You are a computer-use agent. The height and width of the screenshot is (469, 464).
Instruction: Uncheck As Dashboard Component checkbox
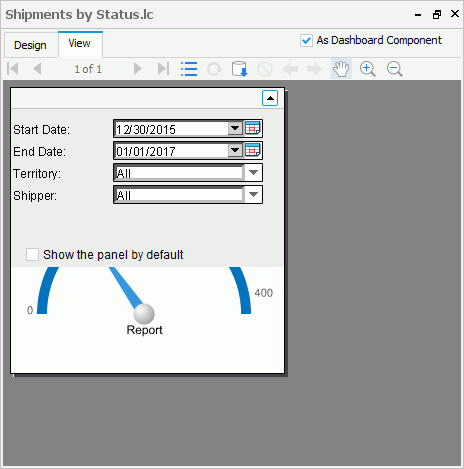pos(306,40)
